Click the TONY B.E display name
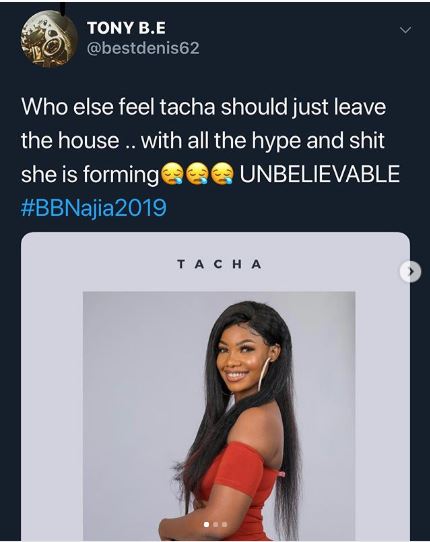This screenshot has height=542, width=430. (x=127, y=28)
